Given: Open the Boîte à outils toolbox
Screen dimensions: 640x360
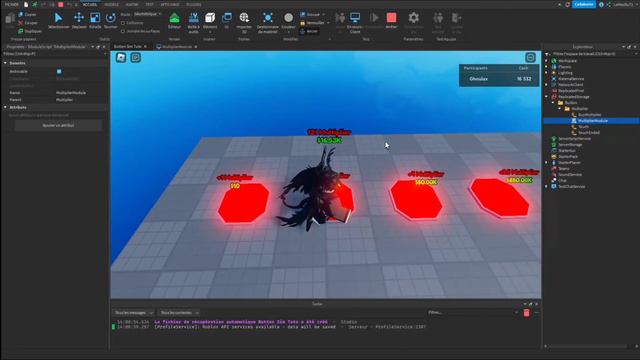Looking at the screenshot, I should click(193, 22).
